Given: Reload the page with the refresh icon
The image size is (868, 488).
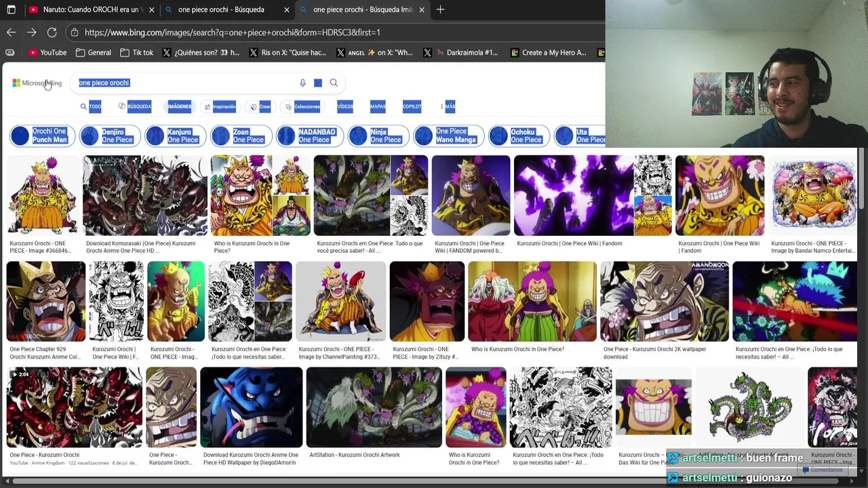Looking at the screenshot, I should point(52,32).
